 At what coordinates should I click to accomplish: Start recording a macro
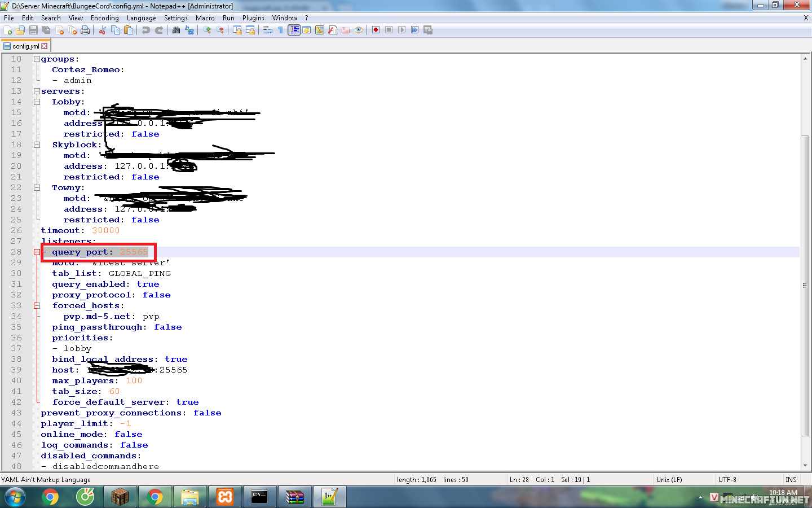click(x=376, y=30)
